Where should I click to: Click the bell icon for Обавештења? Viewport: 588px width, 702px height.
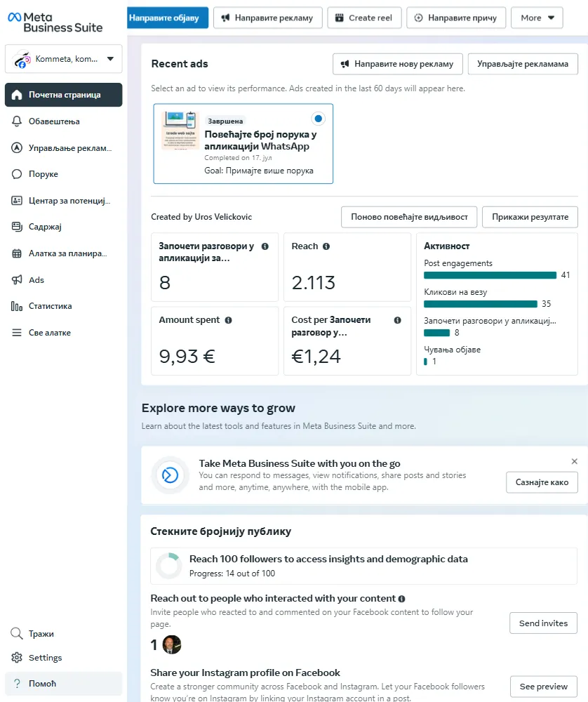[17, 121]
